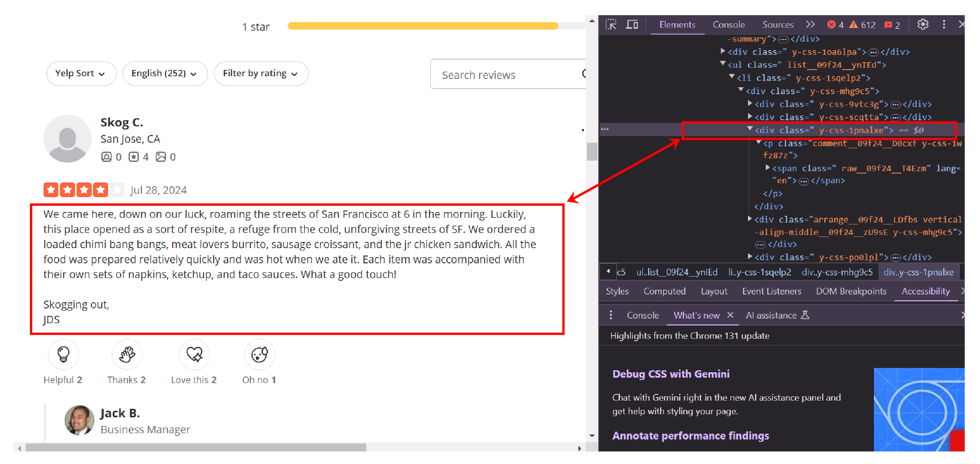
Task: Open DevTools three-dot customize menu
Action: pos(944,25)
